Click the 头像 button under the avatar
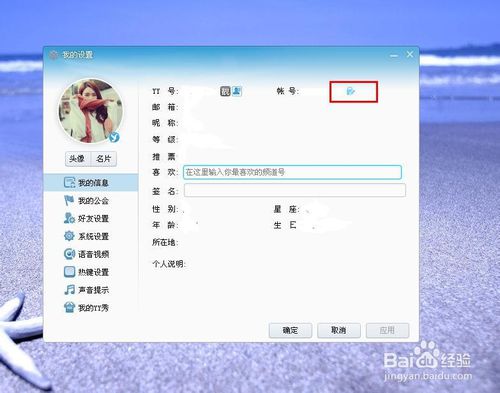Viewport: 500px width, 393px height. 78,159
